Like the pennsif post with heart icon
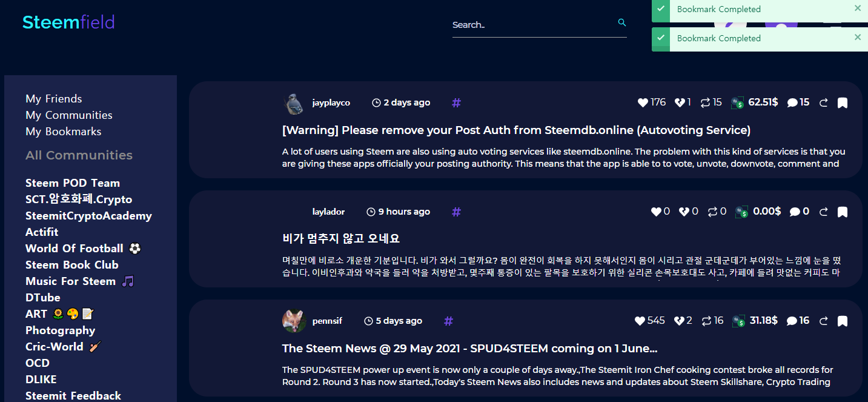This screenshot has height=402, width=868. coord(640,321)
